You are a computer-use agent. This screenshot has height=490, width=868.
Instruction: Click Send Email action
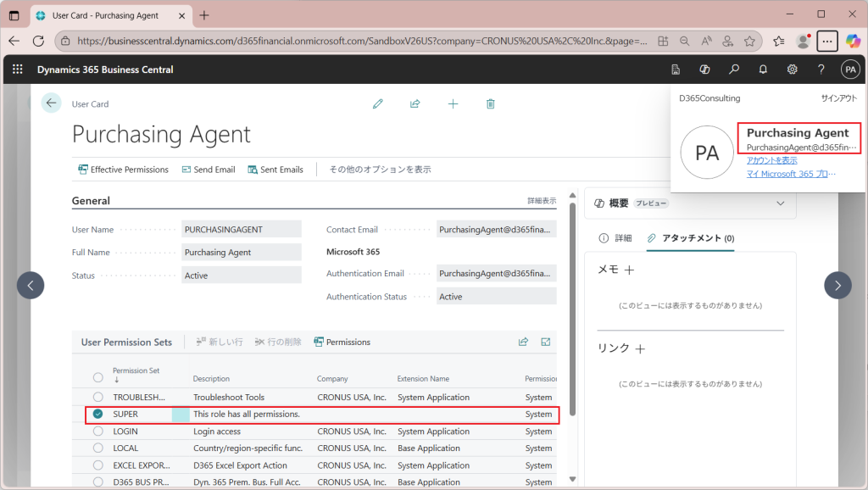(209, 170)
